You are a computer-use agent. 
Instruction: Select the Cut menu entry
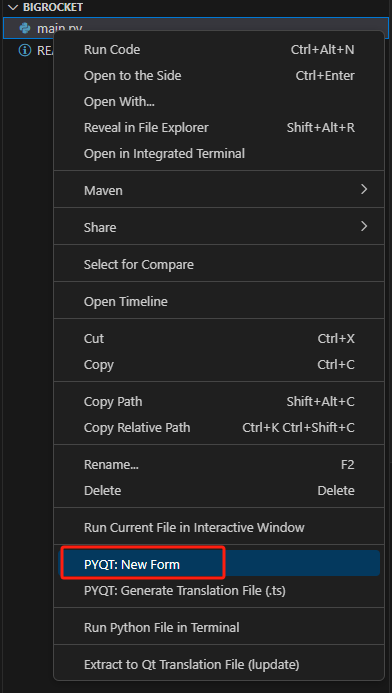point(219,339)
